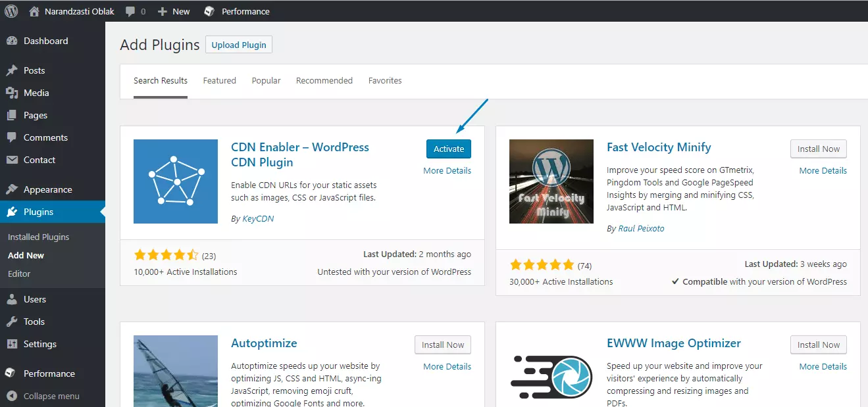Click the Pages icon in sidebar
Screen dimensions: 868x407
pos(12,115)
